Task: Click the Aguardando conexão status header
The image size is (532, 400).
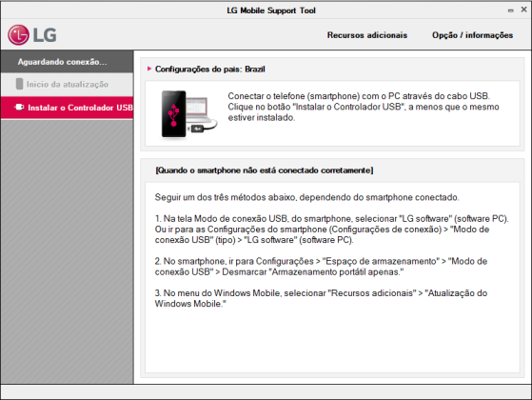Action: pos(67,62)
